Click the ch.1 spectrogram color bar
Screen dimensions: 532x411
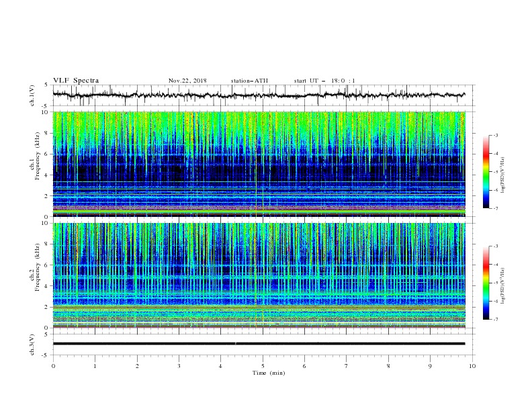click(486, 172)
